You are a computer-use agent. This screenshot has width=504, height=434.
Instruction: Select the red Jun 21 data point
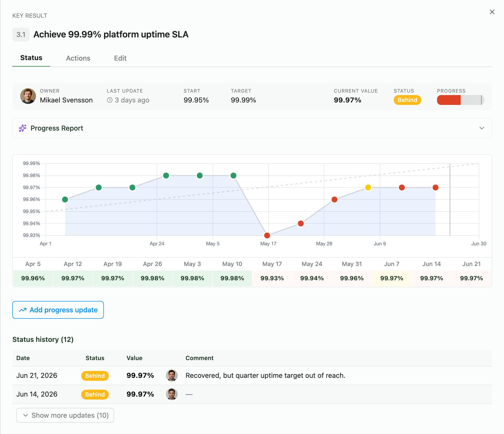[436, 187]
